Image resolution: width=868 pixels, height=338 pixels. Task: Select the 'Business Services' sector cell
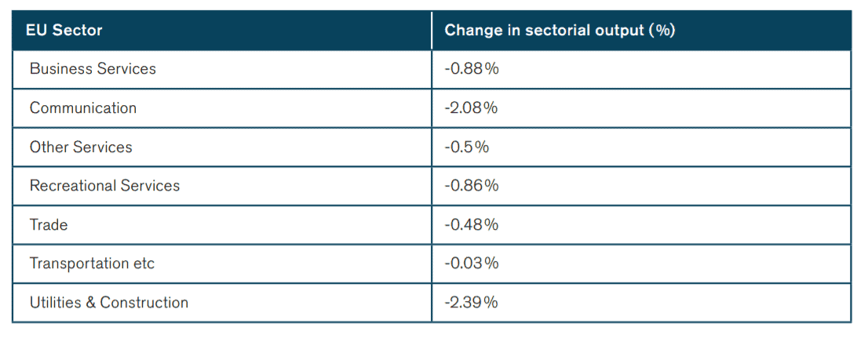pyautogui.click(x=93, y=69)
